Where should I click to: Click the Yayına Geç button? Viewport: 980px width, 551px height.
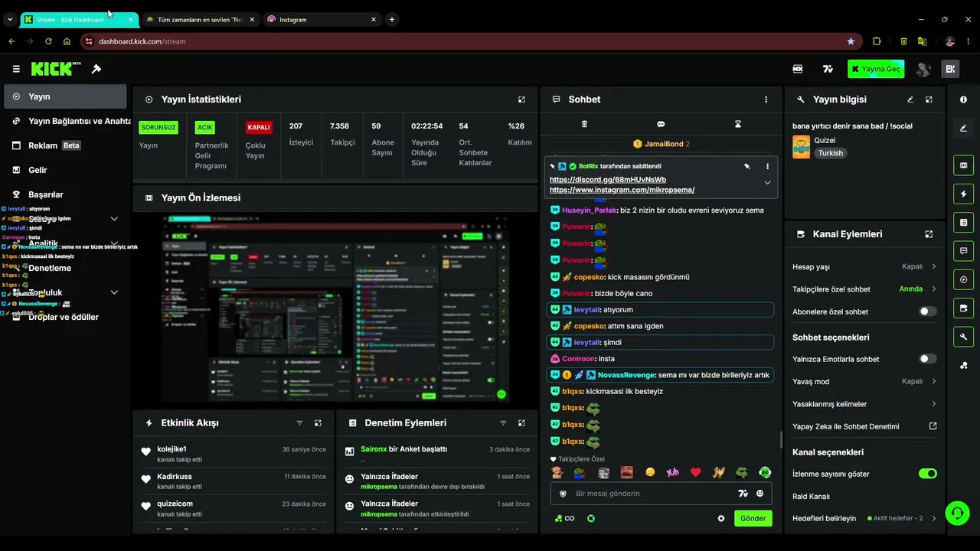pyautogui.click(x=876, y=69)
